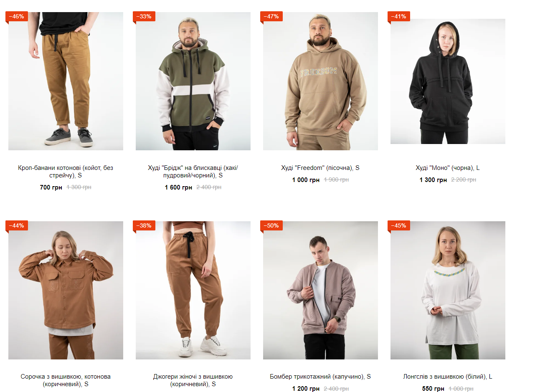This screenshot has width=535, height=392.
Task: Open the sand "Freedom" hoodie image
Action: [x=320, y=81]
